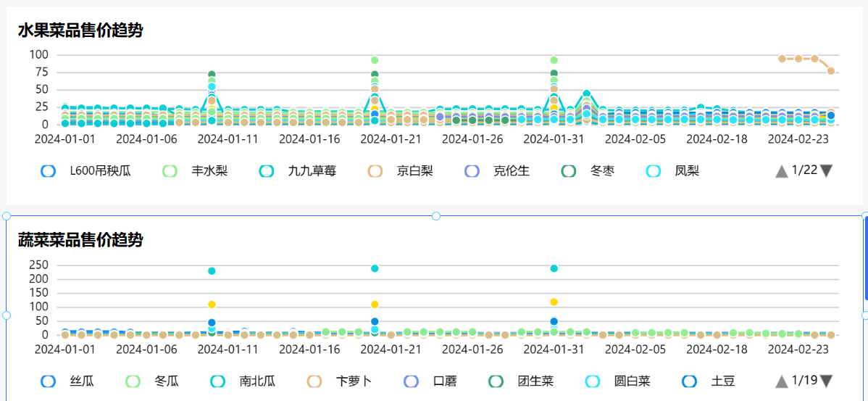Go to next vegetable legend page
Image resolution: width=868 pixels, height=401 pixels.
click(x=826, y=381)
